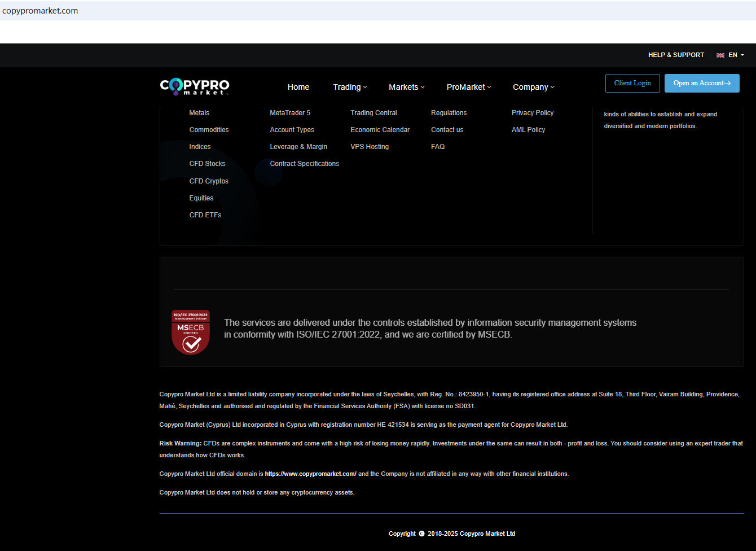The width and height of the screenshot is (756, 551).
Task: Open the Economic Calendar link
Action: pos(380,130)
